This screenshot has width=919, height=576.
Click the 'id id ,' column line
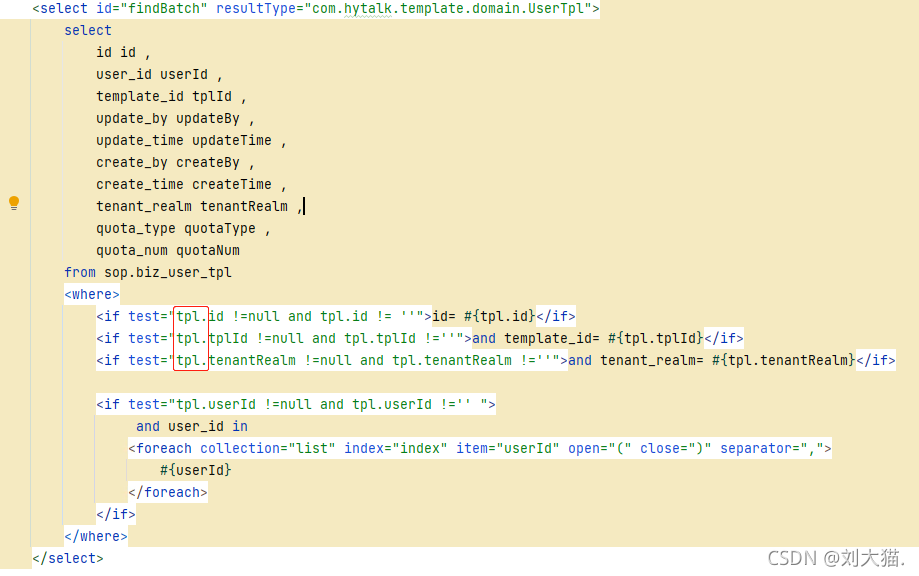click(123, 53)
